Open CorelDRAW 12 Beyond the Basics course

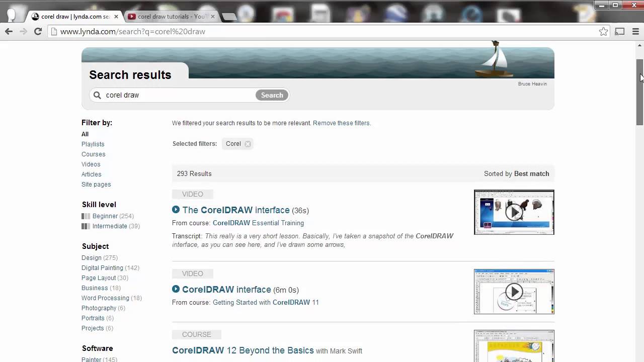(x=243, y=350)
